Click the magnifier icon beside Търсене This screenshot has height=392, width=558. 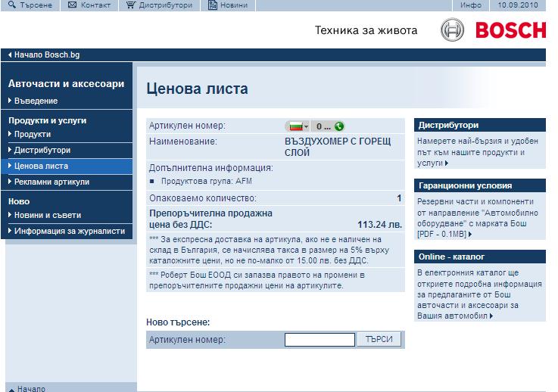[12, 5]
